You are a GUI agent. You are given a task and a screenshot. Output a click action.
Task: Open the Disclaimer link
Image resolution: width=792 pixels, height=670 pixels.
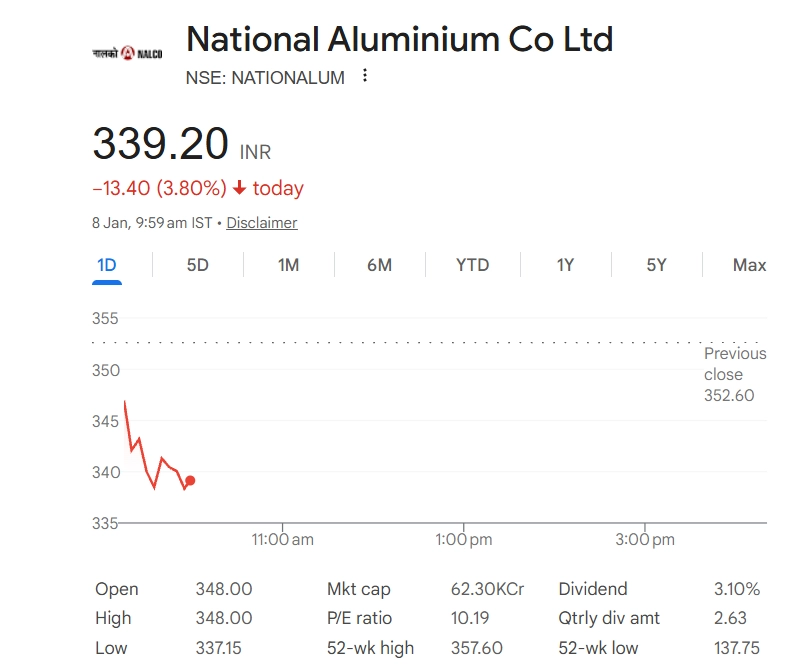(262, 223)
